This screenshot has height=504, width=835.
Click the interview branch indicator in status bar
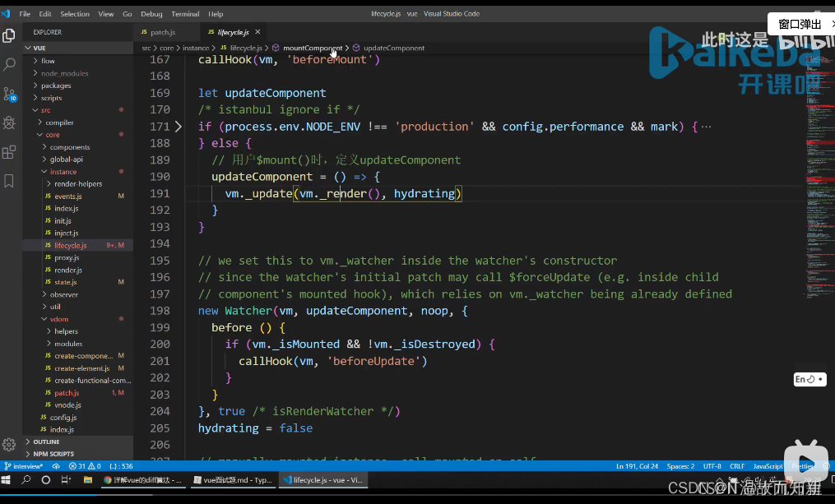[23, 466]
